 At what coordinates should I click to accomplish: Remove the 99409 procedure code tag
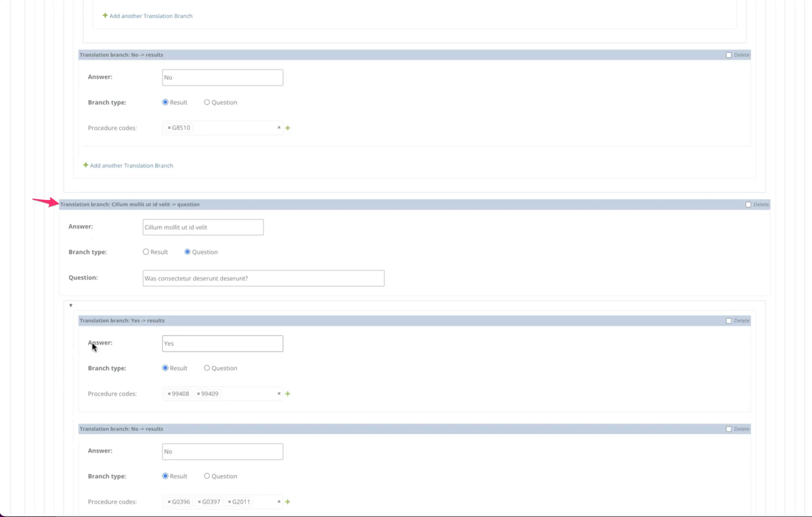(x=198, y=394)
